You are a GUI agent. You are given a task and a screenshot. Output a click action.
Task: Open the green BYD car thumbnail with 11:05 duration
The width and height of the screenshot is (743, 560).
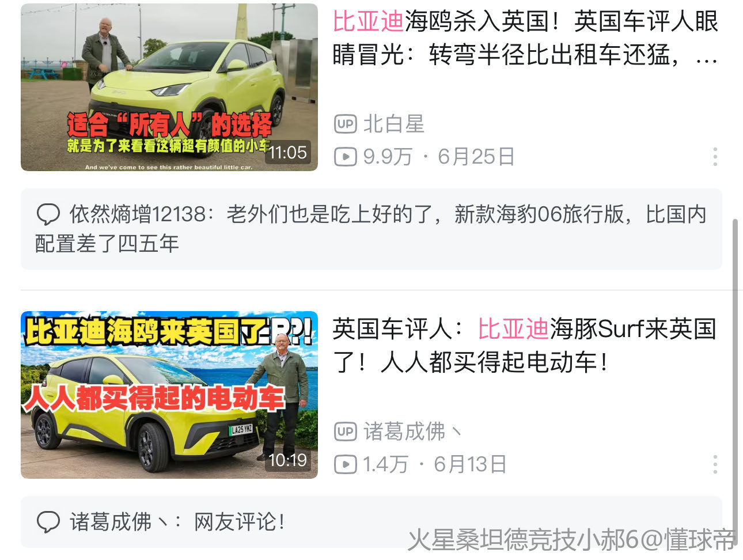(x=169, y=87)
